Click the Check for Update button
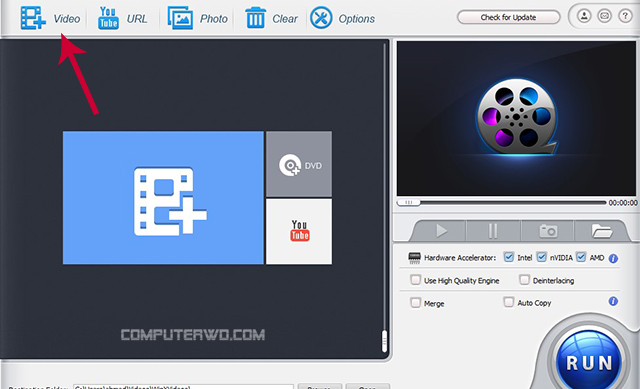Image resolution: width=640 pixels, height=389 pixels. pyautogui.click(x=509, y=18)
